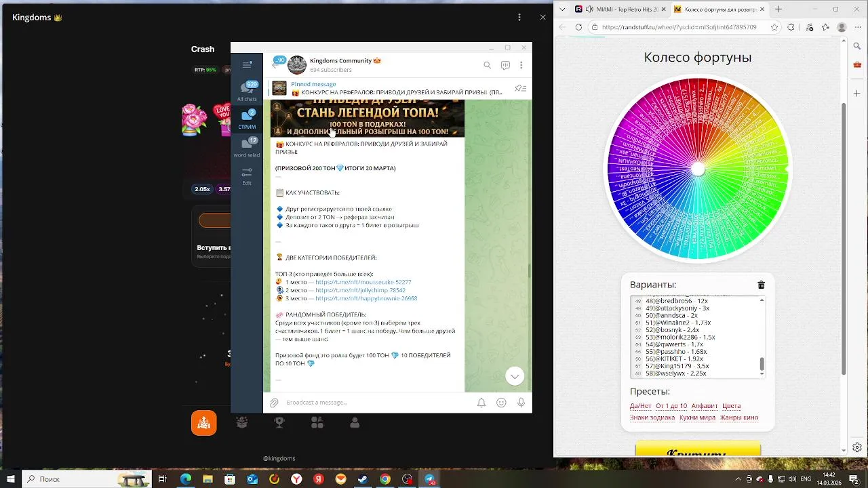
Task: Record voice message with microphone
Action: tap(521, 403)
